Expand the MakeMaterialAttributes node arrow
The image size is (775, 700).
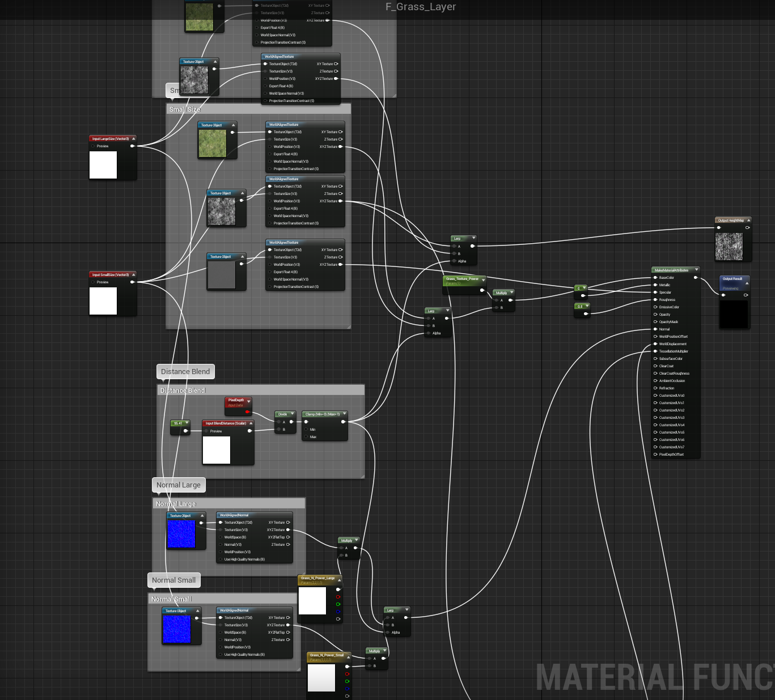[697, 270]
